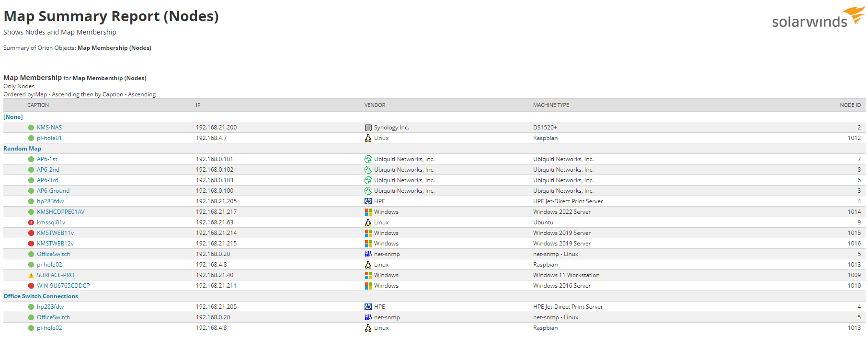The width and height of the screenshot is (868, 338).
Task: Open KMSTWEB12v node link
Action: (x=55, y=244)
